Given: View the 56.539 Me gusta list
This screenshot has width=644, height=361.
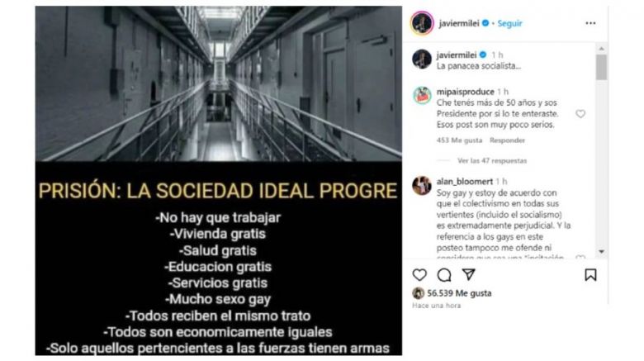Looking at the screenshot, I should pyautogui.click(x=459, y=293).
